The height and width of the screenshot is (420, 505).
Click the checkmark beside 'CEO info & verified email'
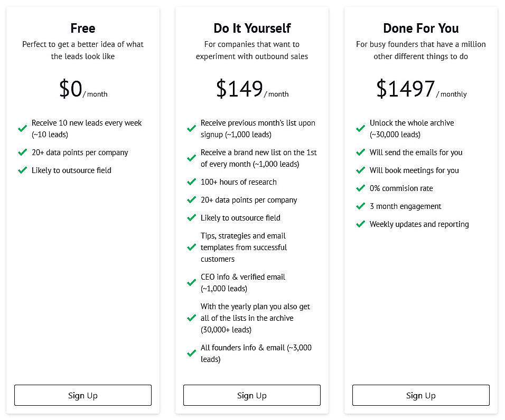pos(191,282)
